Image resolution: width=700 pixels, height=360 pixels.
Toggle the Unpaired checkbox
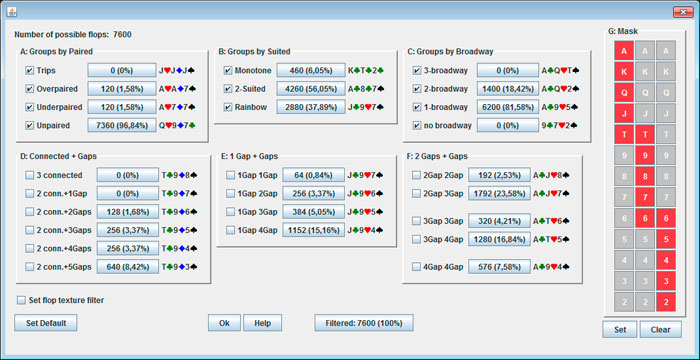tap(30, 126)
